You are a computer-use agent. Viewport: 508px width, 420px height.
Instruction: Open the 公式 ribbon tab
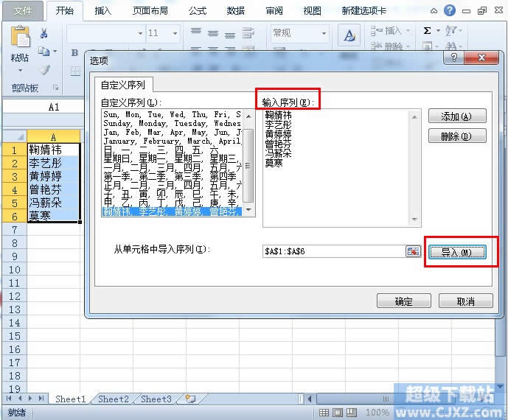(198, 11)
